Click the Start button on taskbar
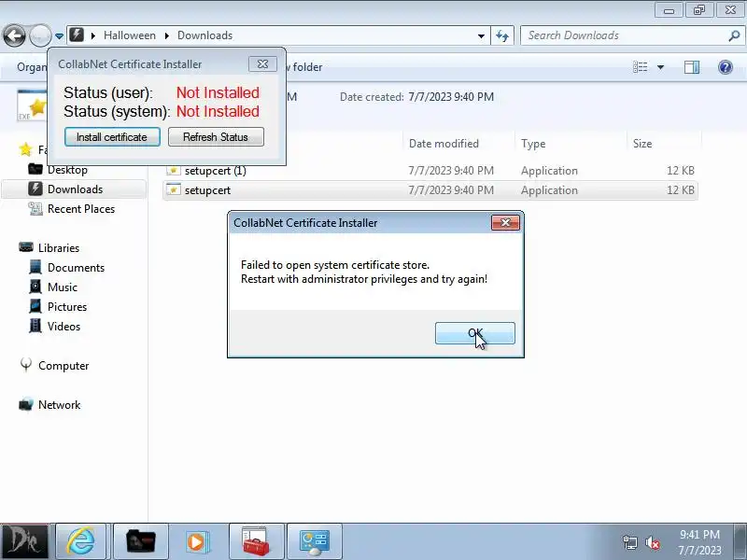Screen dimensions: 747x560 click(x=24, y=541)
